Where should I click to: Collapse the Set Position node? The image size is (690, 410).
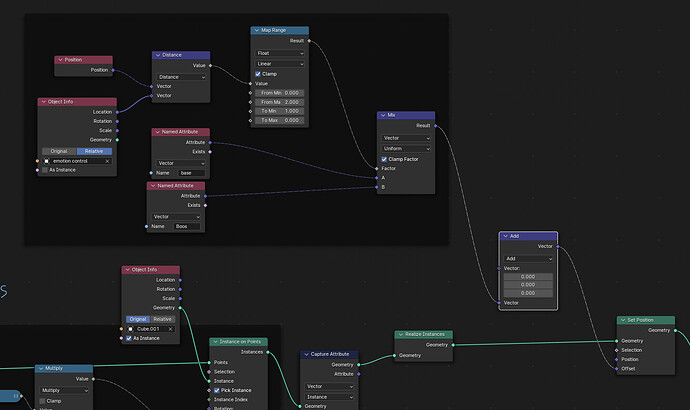click(x=623, y=320)
